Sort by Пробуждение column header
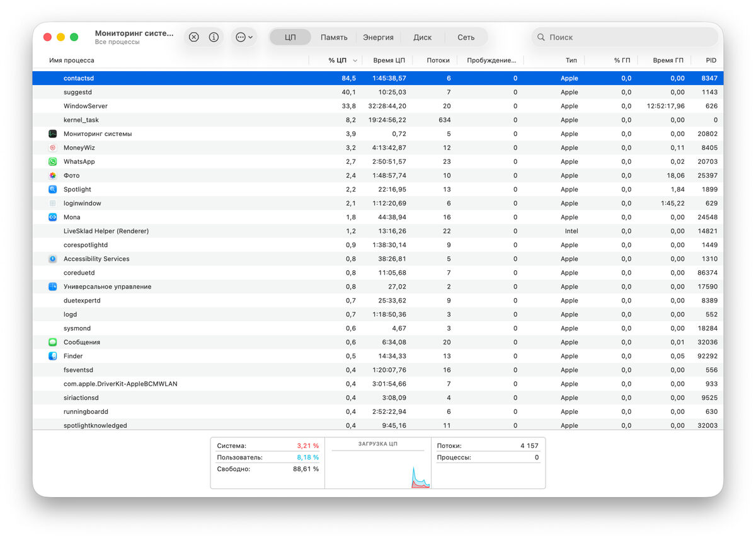This screenshot has width=756, height=540. 491,60
